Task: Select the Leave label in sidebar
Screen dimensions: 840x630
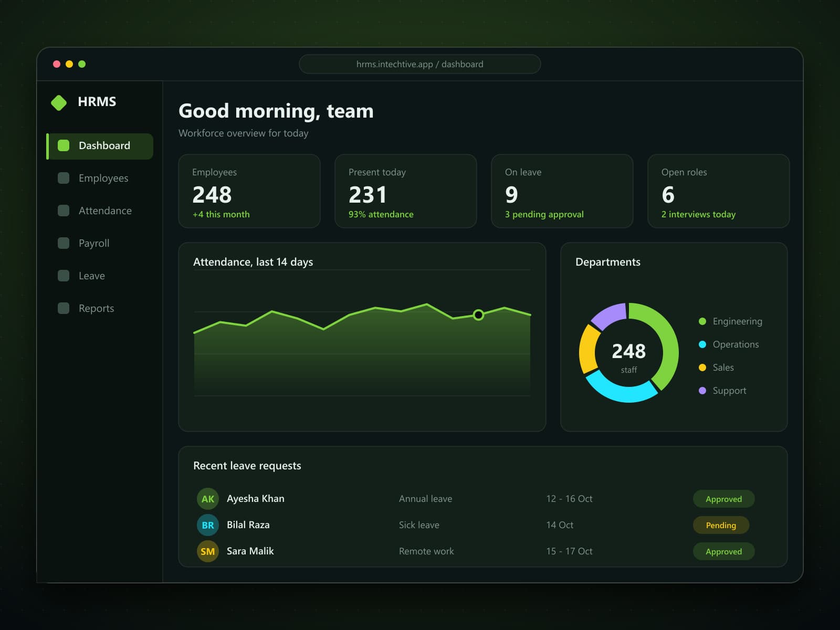Action: coord(92,276)
